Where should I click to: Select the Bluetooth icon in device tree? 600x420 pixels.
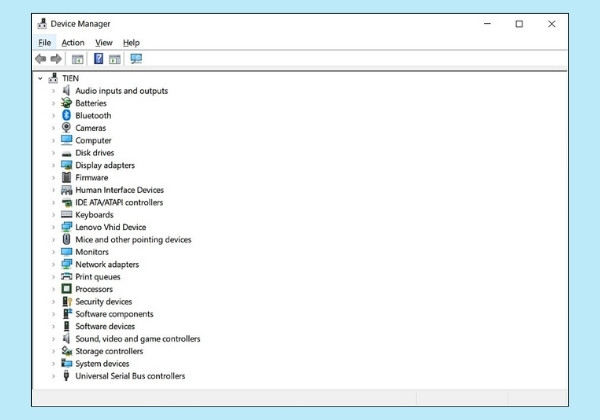coord(67,115)
